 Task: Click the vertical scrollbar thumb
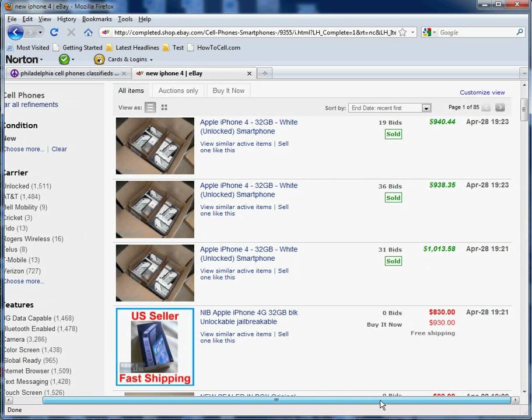coord(524,109)
